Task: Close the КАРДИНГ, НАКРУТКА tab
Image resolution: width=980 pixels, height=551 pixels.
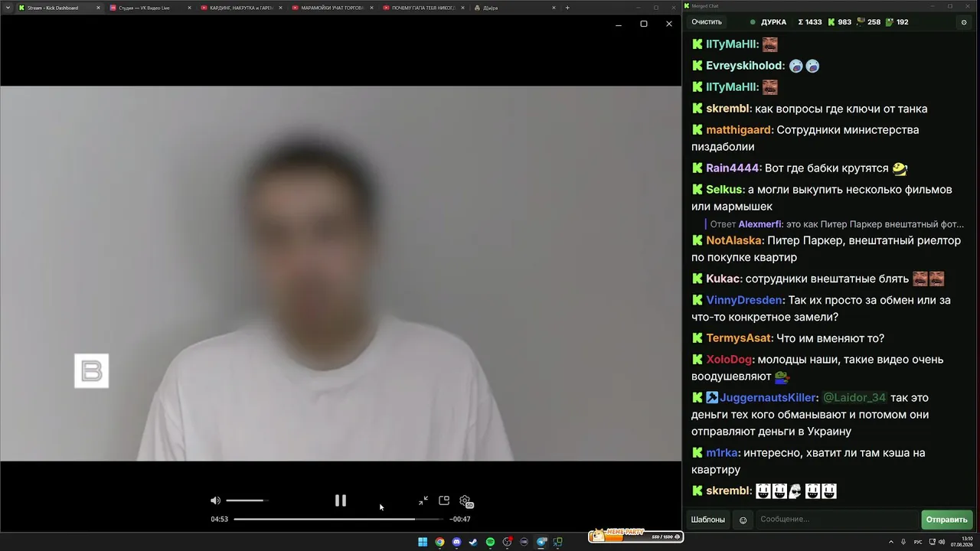Action: pos(280,8)
